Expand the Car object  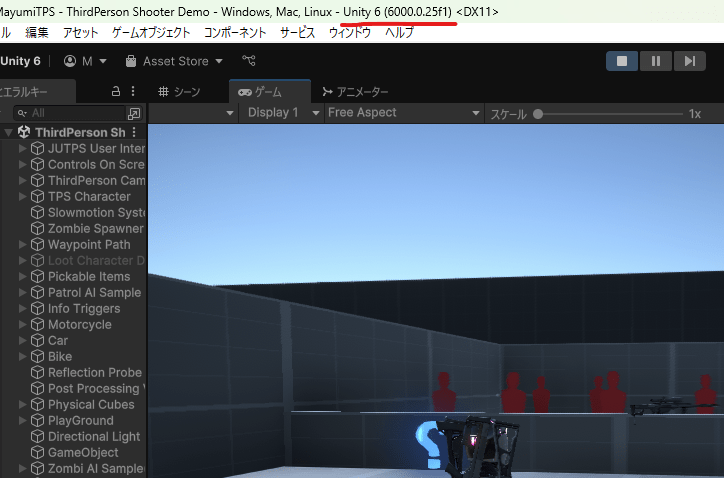click(22, 340)
